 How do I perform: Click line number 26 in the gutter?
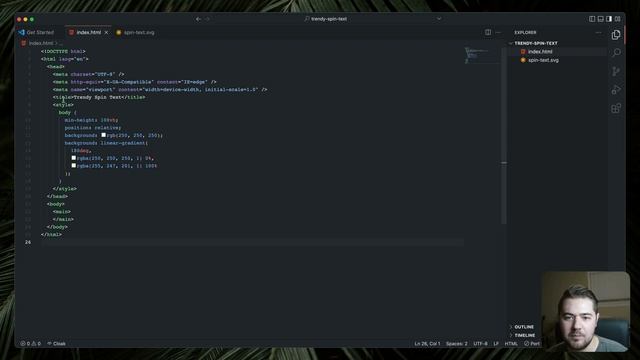[28, 242]
